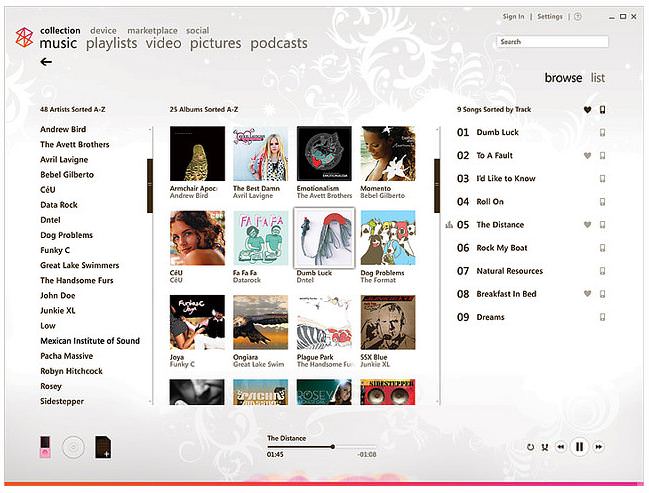Click the artists list scrollbar thumb
Screen dimensions: 649x493
point(150,185)
